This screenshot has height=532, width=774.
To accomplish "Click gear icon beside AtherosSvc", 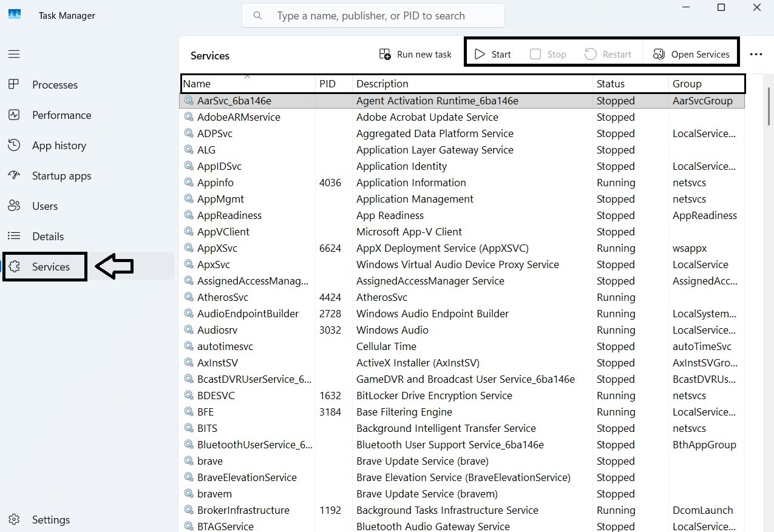I will click(x=189, y=297).
